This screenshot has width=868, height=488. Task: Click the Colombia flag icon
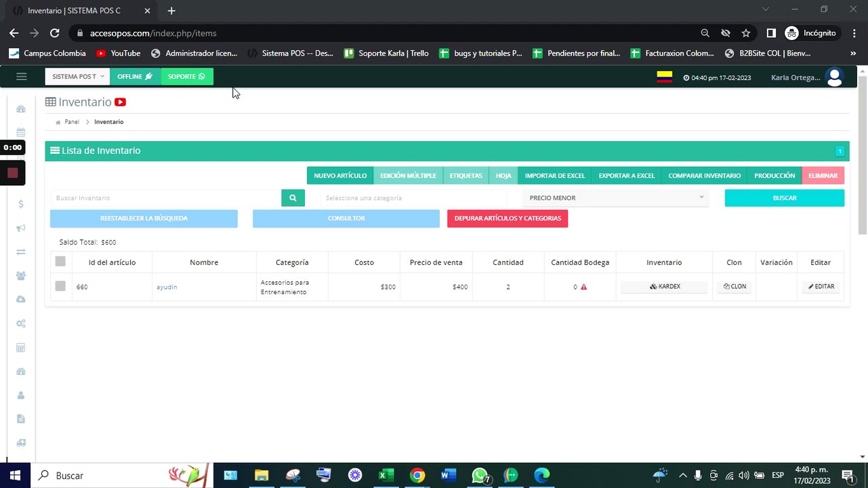[x=664, y=77]
